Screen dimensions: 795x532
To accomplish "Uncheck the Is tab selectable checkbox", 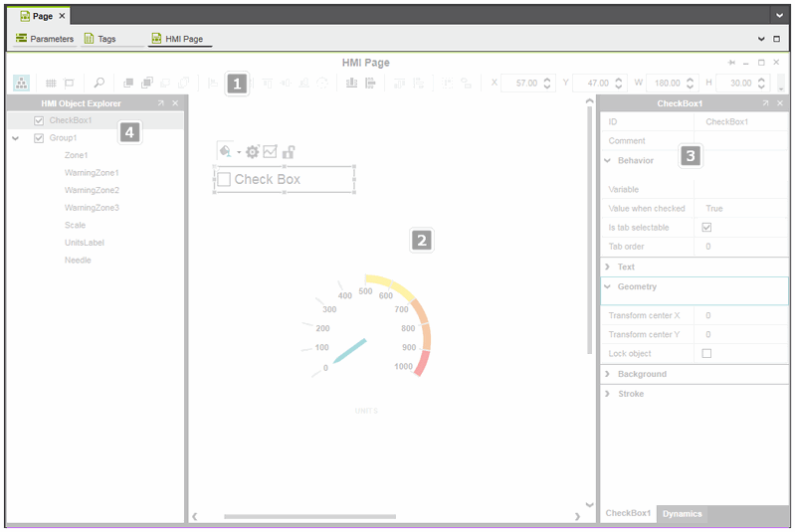I will point(707,228).
